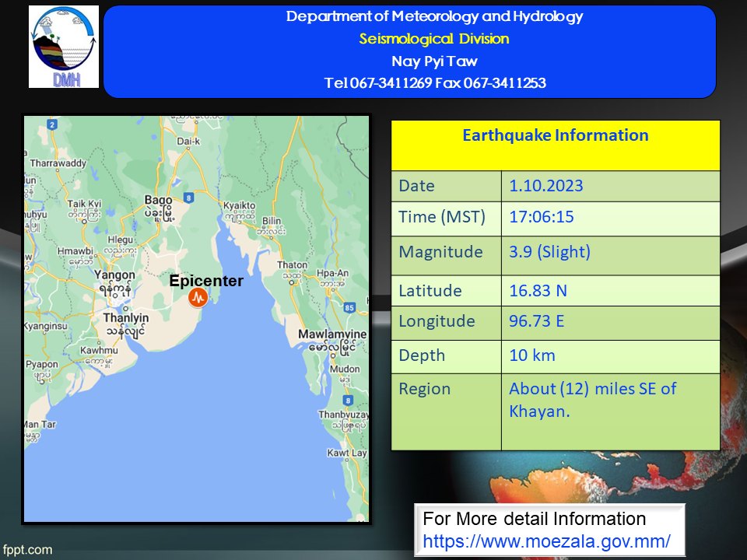Click the route 8 shield near Bago
This screenshot has height=560, width=747.
189,197
